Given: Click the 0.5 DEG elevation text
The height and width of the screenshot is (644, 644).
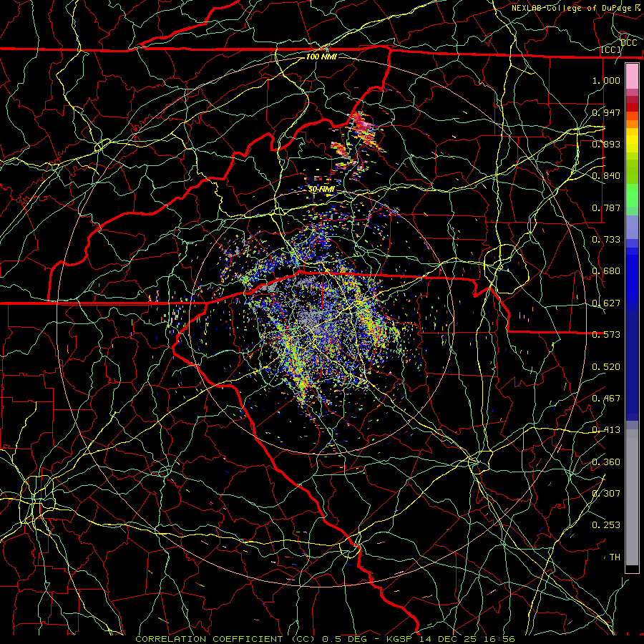Looking at the screenshot, I should point(344,639).
